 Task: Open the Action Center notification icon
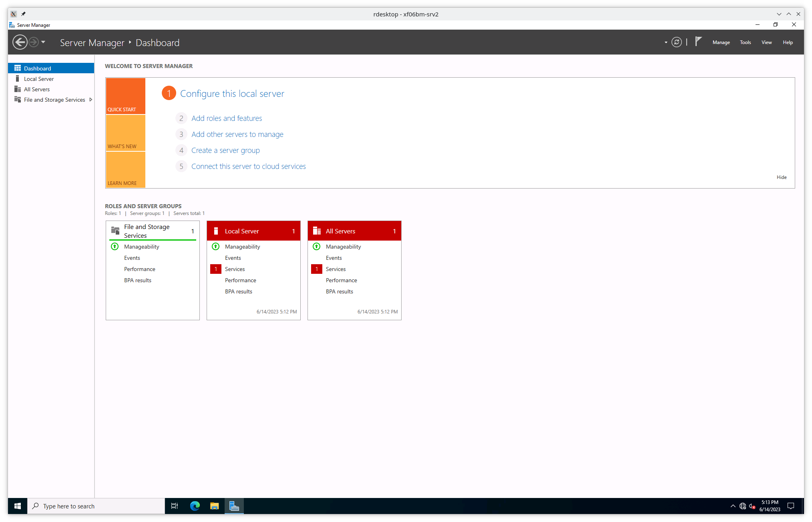tap(791, 506)
